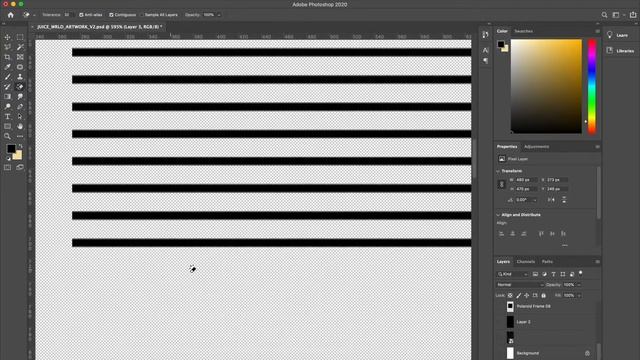640x360 pixels.
Task: Open the Color panel menu
Action: point(597,31)
